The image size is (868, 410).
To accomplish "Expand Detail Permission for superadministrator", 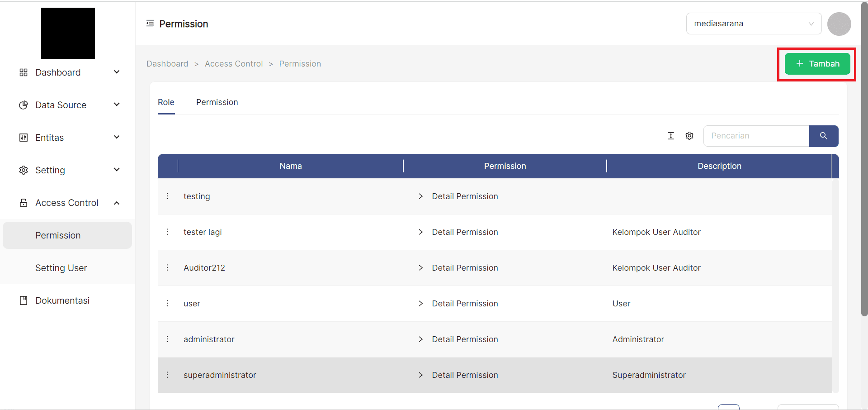I will pyautogui.click(x=421, y=375).
